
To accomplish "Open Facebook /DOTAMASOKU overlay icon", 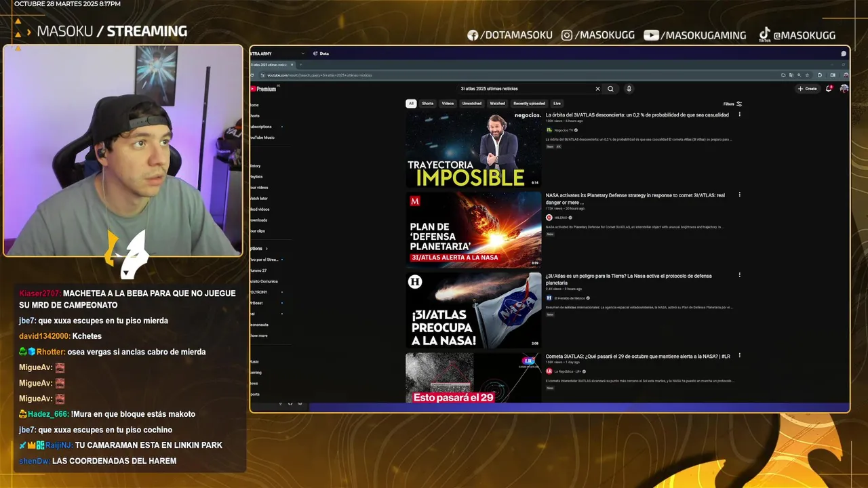I will pos(473,35).
